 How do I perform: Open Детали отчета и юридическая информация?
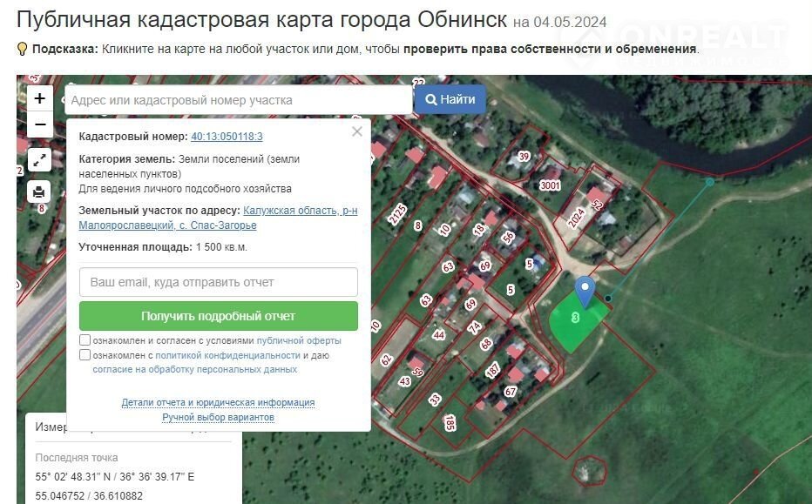click(218, 402)
